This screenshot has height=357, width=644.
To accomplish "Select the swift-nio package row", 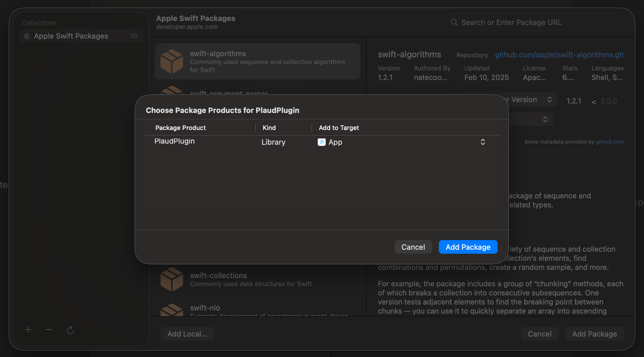I will [258, 309].
